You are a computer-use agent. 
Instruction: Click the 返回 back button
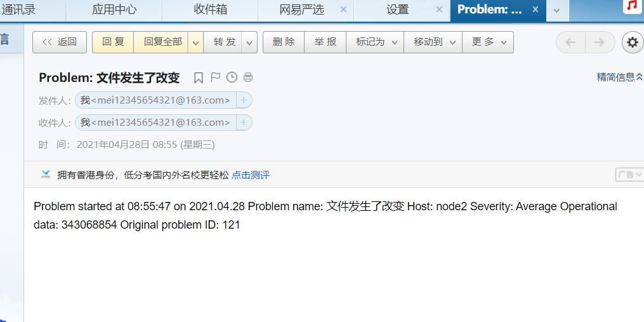60,42
